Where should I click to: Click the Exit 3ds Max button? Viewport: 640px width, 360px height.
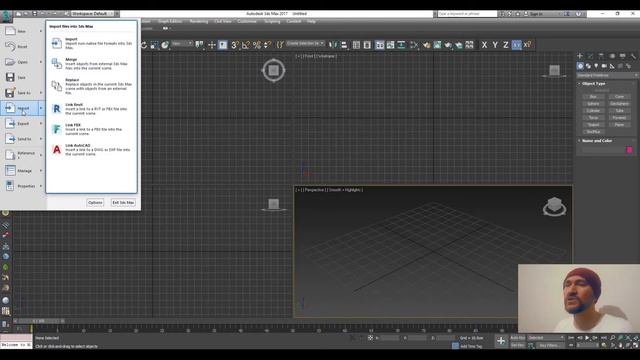coord(123,202)
